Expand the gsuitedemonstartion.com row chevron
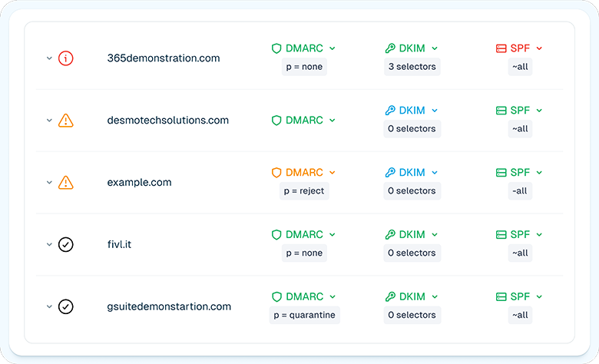This screenshot has width=599, height=364. click(49, 306)
